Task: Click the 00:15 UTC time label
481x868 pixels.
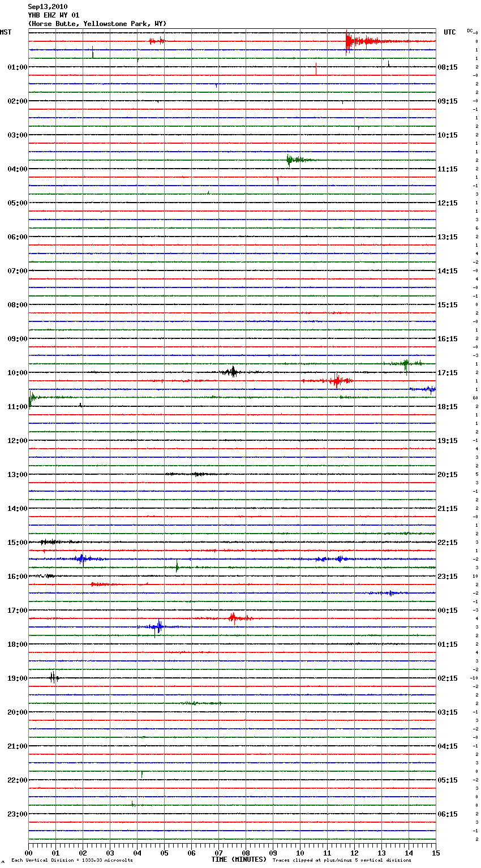Action: click(x=448, y=611)
